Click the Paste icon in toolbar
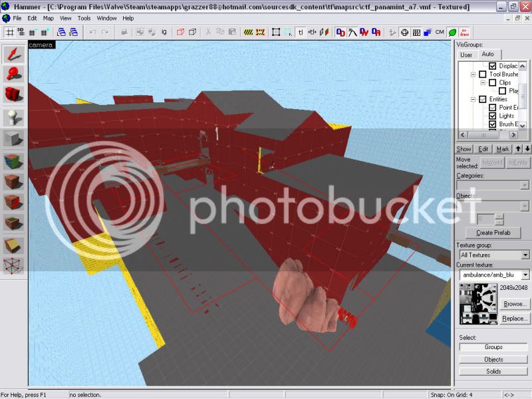The height and width of the screenshot is (399, 532). [x=232, y=32]
